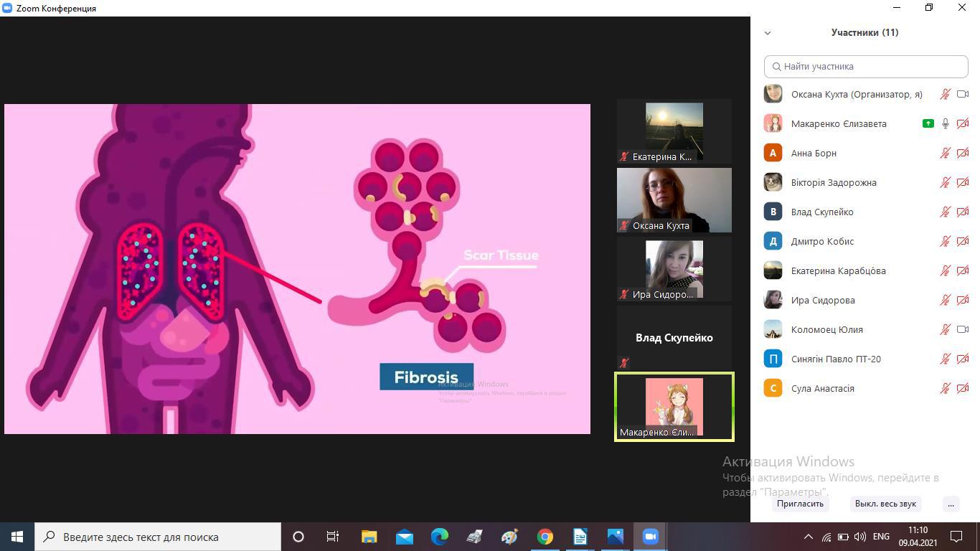The height and width of the screenshot is (551, 980).
Task: Click Анна Борн's crossed-out camera icon
Action: [x=963, y=153]
